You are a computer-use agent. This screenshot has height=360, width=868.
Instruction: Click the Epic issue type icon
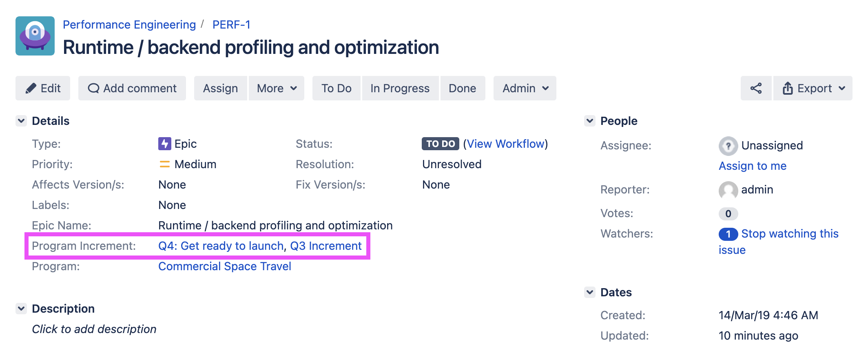pos(164,144)
